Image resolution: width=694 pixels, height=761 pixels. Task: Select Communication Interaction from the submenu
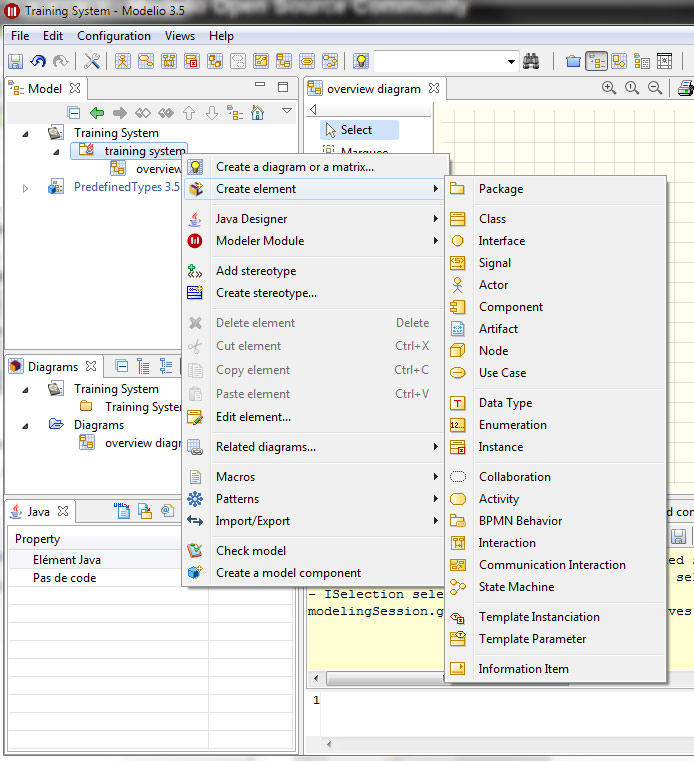(x=556, y=564)
